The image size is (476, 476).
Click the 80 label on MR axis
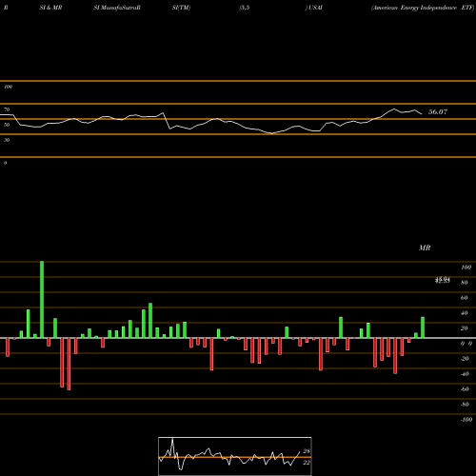pyautogui.click(x=465, y=283)
